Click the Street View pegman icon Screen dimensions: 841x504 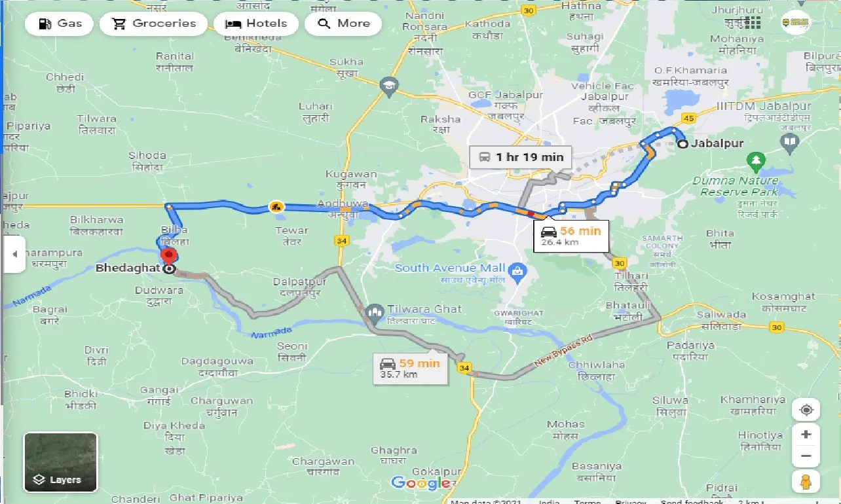tap(806, 482)
